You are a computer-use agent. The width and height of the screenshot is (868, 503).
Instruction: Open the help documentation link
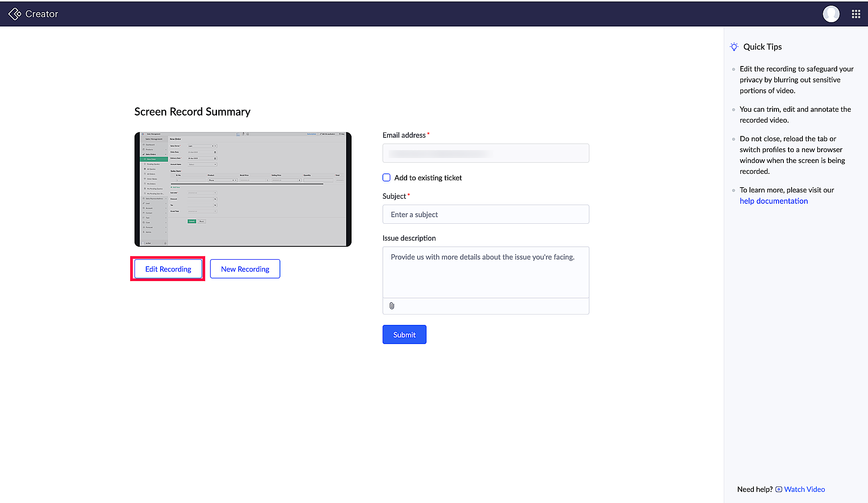(x=773, y=201)
